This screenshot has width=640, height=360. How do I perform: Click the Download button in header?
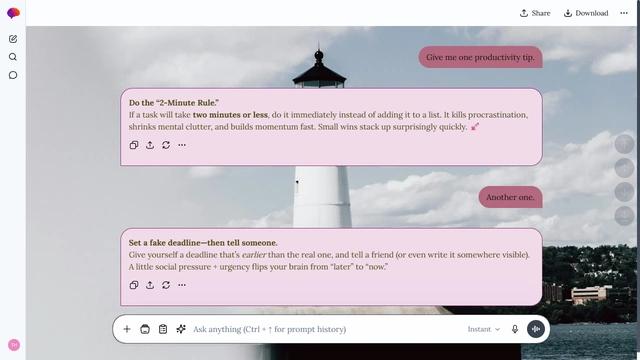click(x=586, y=13)
